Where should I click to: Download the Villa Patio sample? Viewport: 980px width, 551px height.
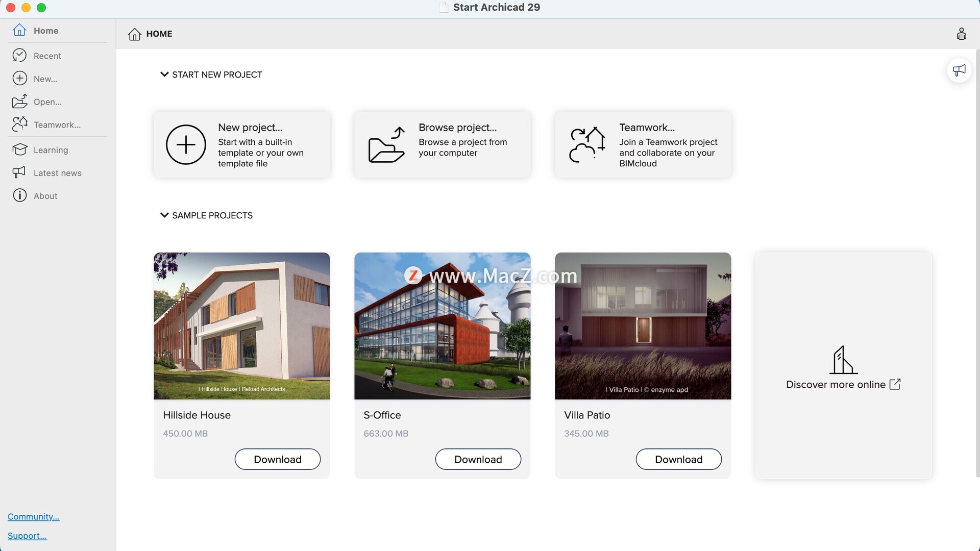pos(678,459)
